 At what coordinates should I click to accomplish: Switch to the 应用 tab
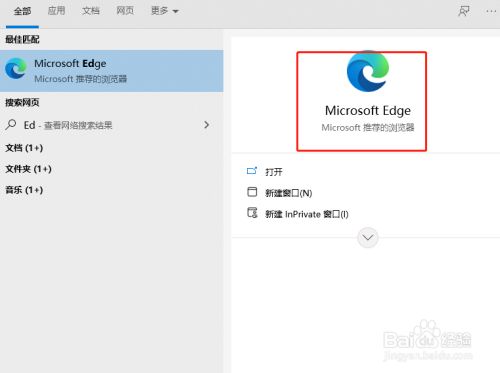tap(56, 11)
